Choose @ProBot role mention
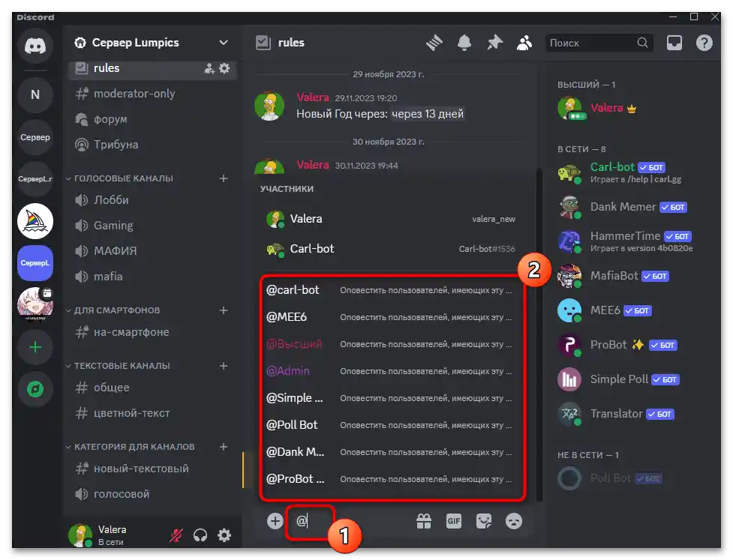Image resolution: width=733 pixels, height=560 pixels. click(x=392, y=479)
